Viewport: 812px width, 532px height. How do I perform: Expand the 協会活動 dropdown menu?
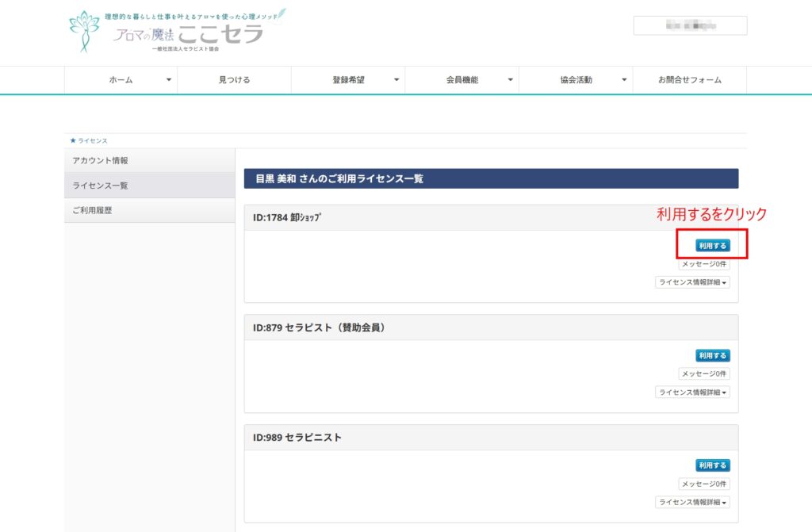click(576, 80)
